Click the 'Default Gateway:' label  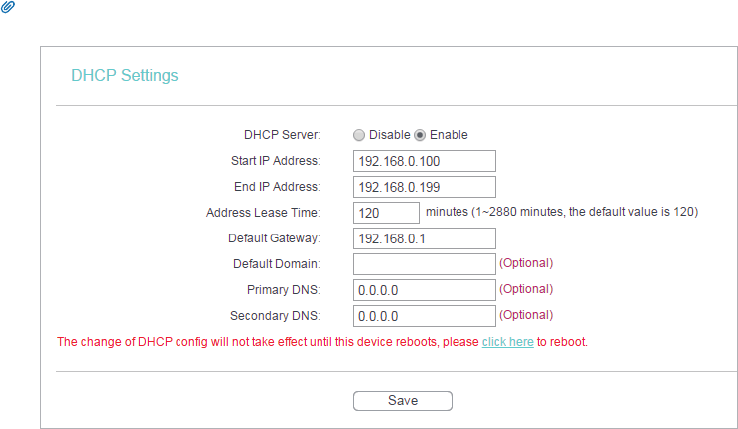(274, 238)
